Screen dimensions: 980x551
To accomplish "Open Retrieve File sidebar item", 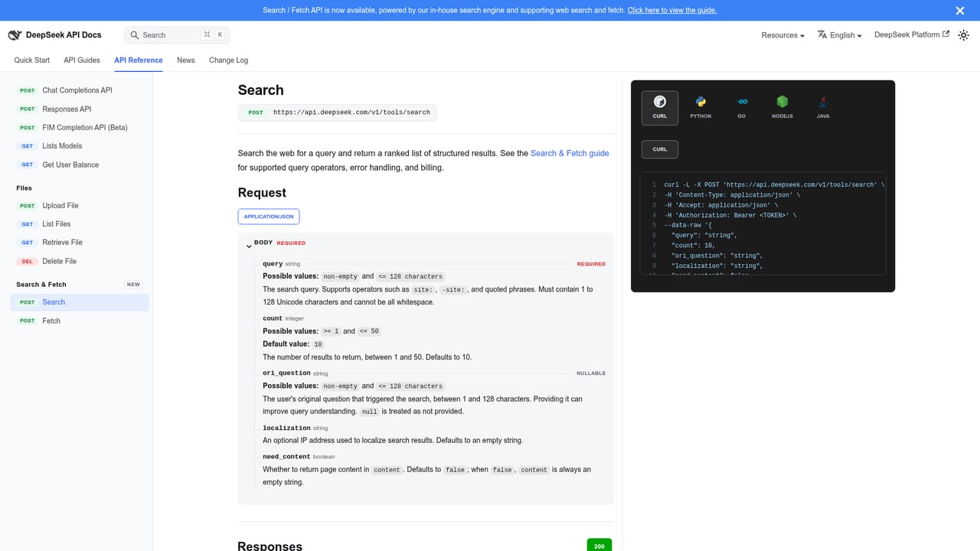I will pyautogui.click(x=80, y=242).
